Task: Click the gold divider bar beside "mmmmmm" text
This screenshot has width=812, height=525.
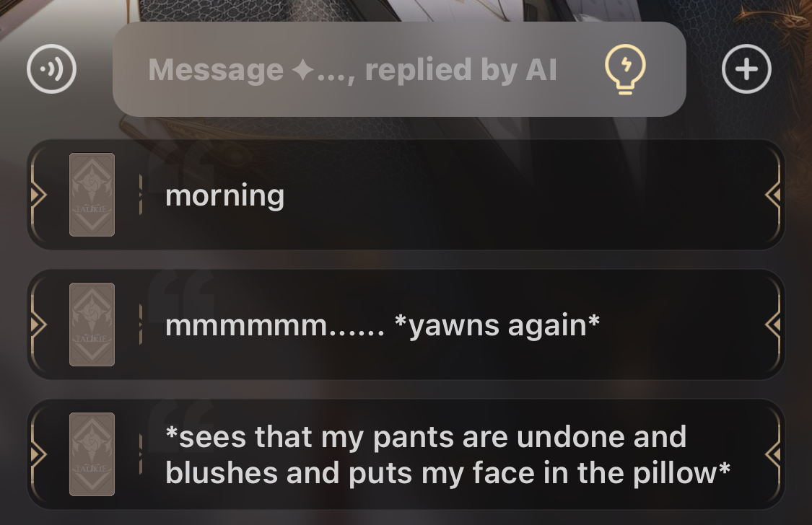Action: 140,325
